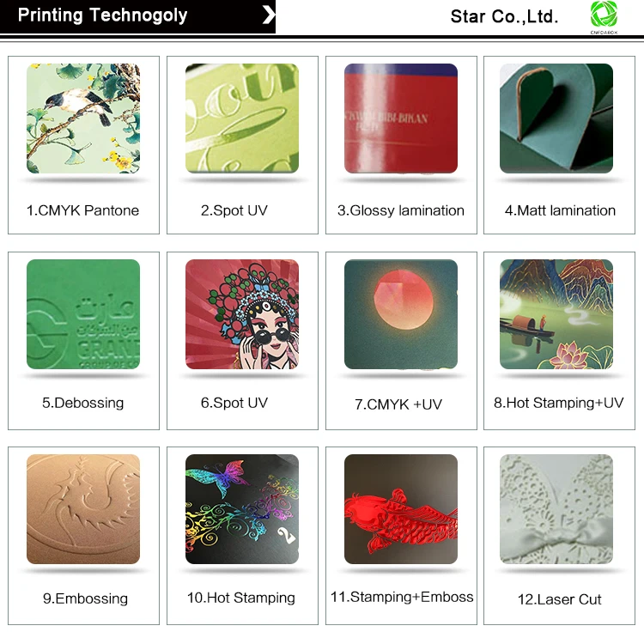Select the mountain landscape Hot Stamping+UV image

tap(556, 314)
